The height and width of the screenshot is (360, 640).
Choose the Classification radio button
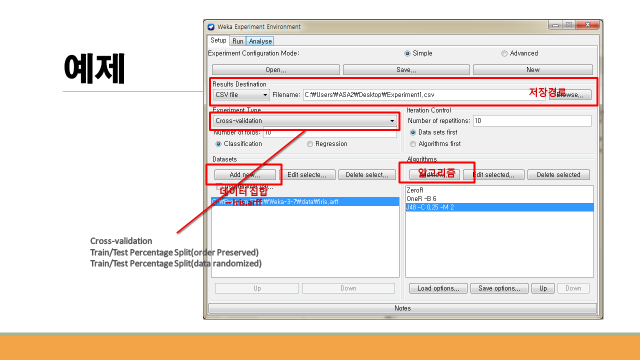coord(218,144)
